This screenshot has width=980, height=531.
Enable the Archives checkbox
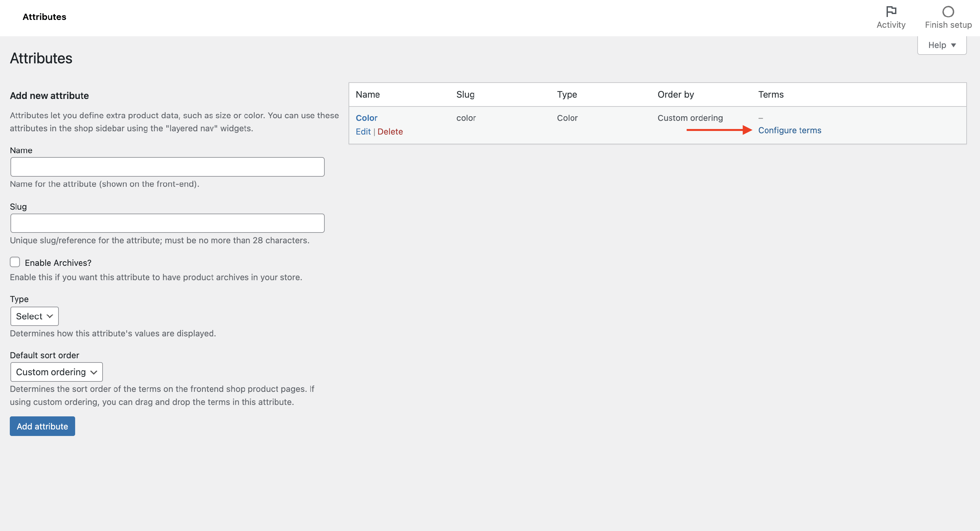point(15,262)
